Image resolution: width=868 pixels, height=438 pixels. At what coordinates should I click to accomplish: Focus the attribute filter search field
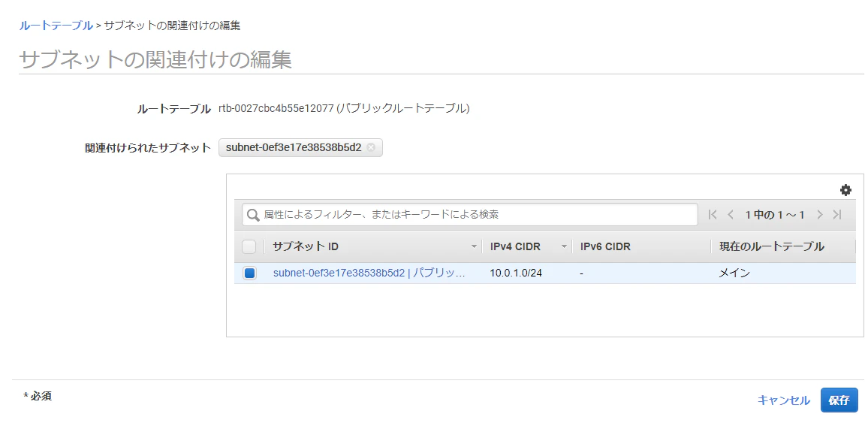pyautogui.click(x=469, y=215)
